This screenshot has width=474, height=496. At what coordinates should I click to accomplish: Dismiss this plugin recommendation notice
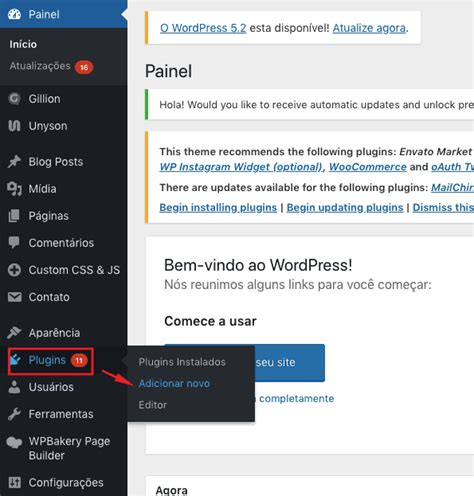coord(443,207)
